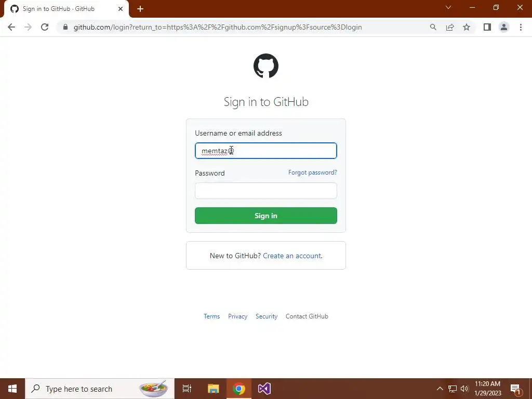Screen dimensions: 532x399
Task: Click Chrome icon on taskbar
Action: click(x=239, y=389)
